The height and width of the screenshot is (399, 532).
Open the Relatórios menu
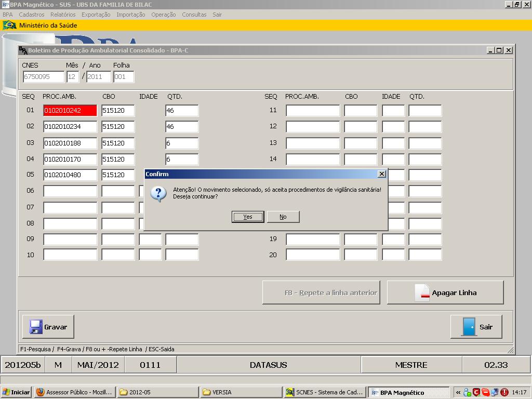click(63, 15)
